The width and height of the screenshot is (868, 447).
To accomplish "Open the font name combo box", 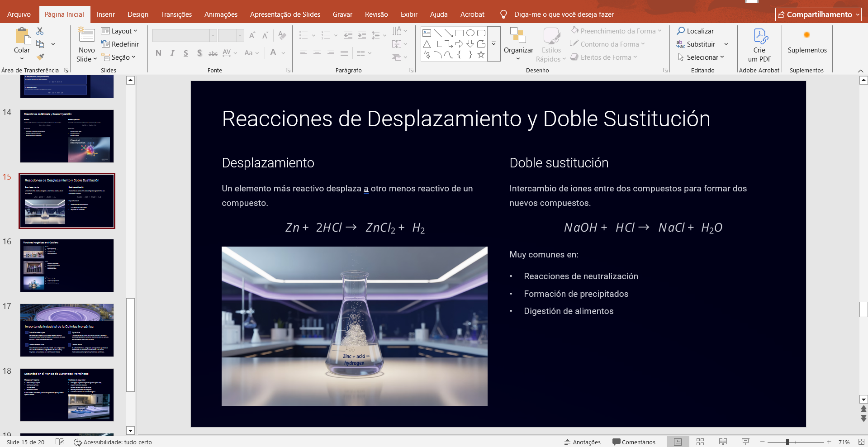I will click(x=185, y=35).
